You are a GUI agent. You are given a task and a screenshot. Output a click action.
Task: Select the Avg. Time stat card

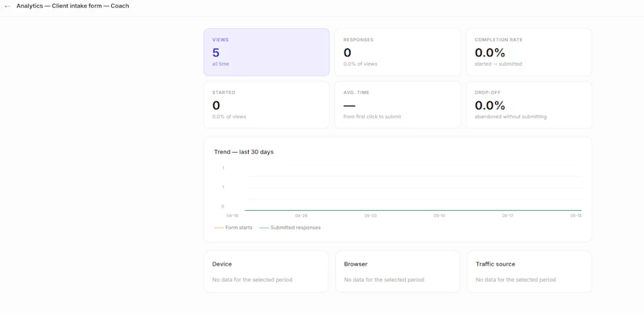(x=398, y=105)
